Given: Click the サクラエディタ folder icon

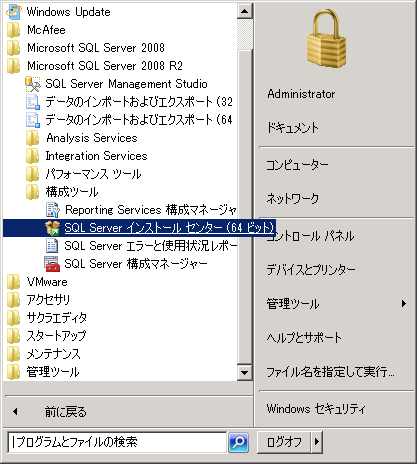Looking at the screenshot, I should click(14, 318).
